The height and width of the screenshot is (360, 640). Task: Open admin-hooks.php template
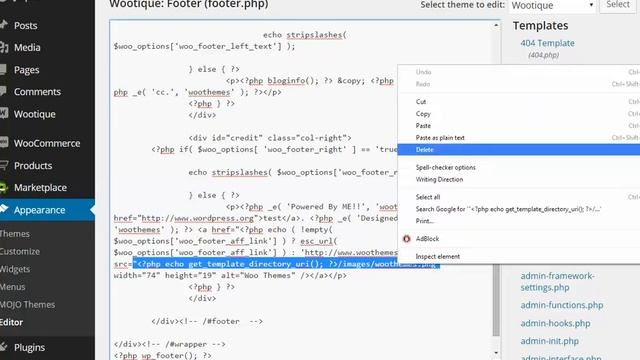555,323
